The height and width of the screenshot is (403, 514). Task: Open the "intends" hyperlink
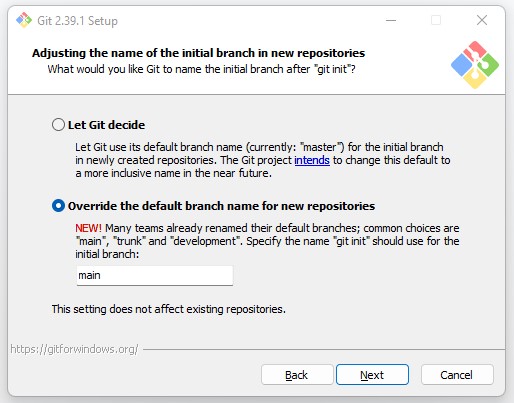tap(312, 160)
